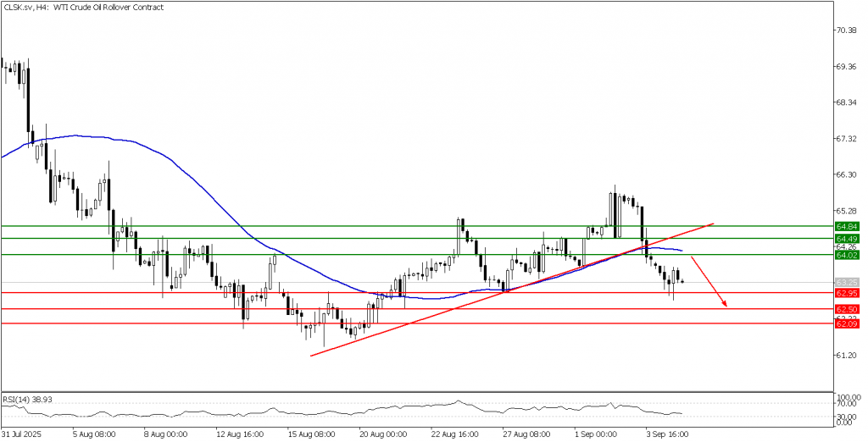Click the 65.28 price axis label
The width and height of the screenshot is (868, 442).
[847, 212]
